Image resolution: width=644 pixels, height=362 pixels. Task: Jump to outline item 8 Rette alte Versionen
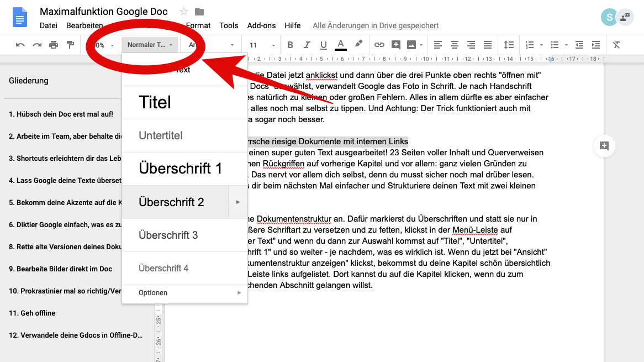point(65,246)
